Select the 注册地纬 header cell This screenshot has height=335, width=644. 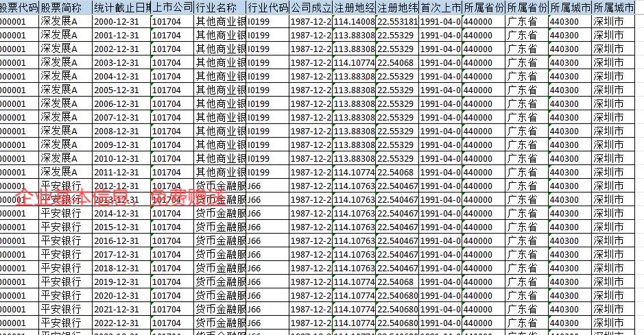397,8
